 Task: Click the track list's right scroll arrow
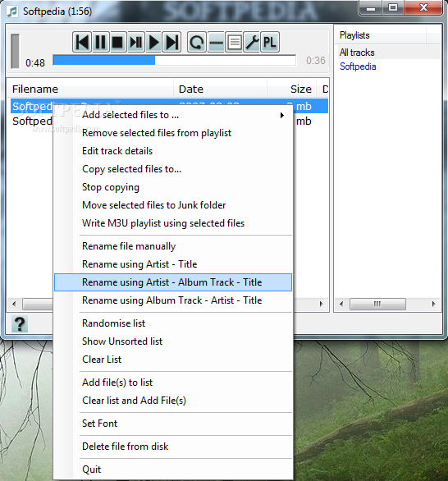(321, 305)
